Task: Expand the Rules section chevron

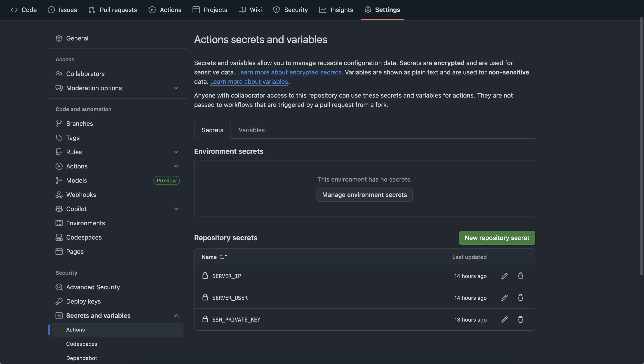Action: 176,152
